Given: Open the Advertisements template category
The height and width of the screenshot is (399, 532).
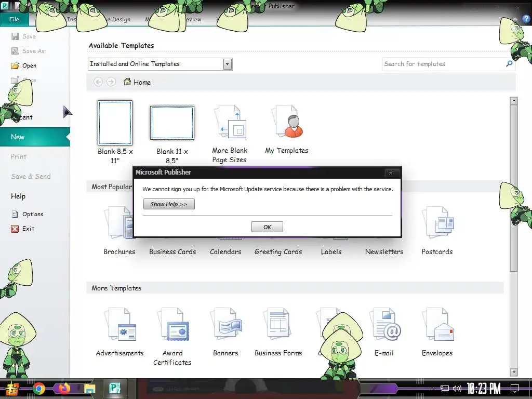Looking at the screenshot, I should tap(120, 332).
